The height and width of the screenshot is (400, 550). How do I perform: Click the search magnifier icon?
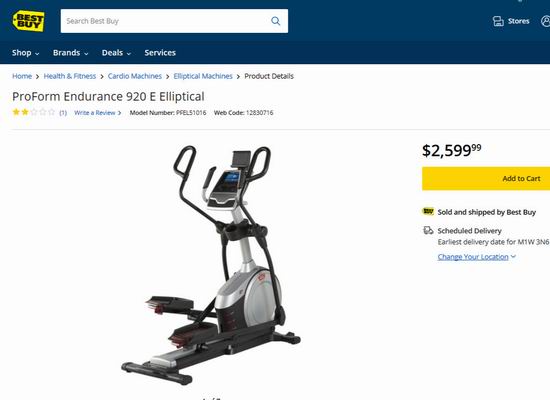(x=276, y=21)
